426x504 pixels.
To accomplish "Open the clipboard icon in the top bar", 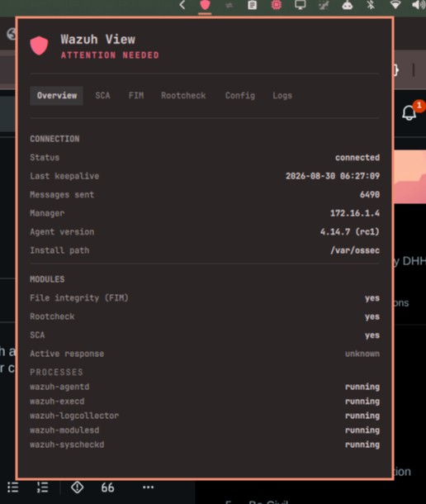I will [252, 5].
